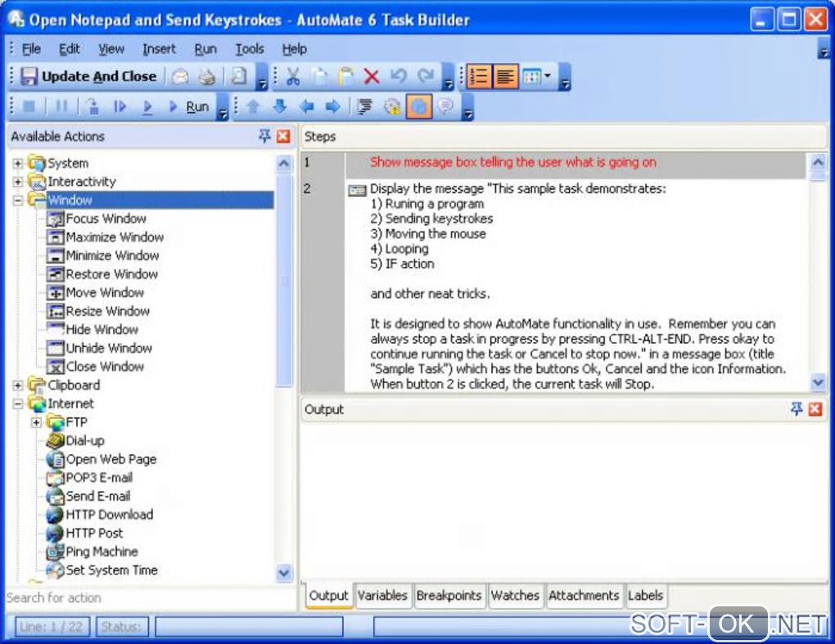
Task: Expand the FTP subfolder node
Action: click(36, 422)
